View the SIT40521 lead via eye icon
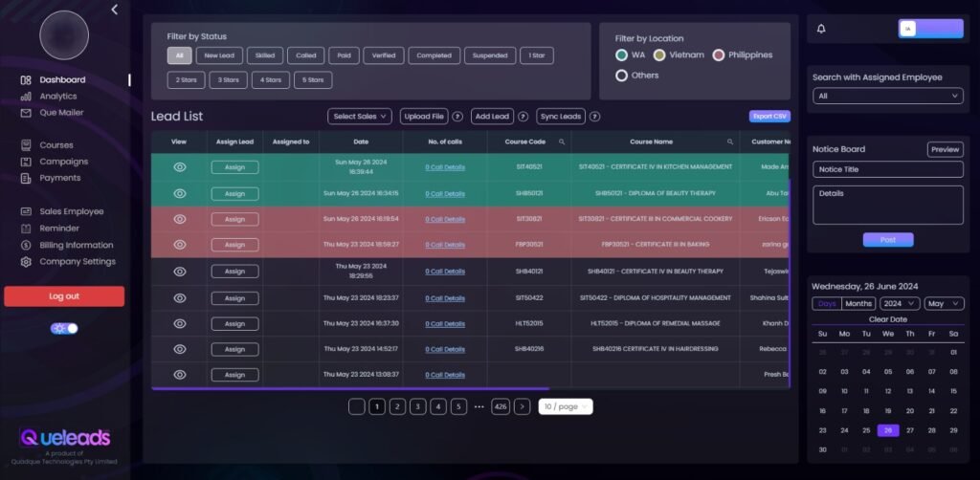Viewport: 980px width, 480px height. pos(179,166)
